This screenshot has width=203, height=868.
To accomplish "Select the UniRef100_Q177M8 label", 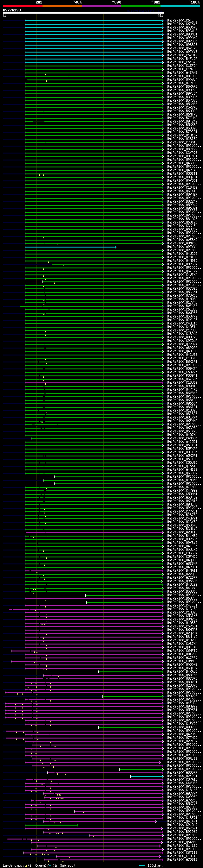I will coord(182,303).
